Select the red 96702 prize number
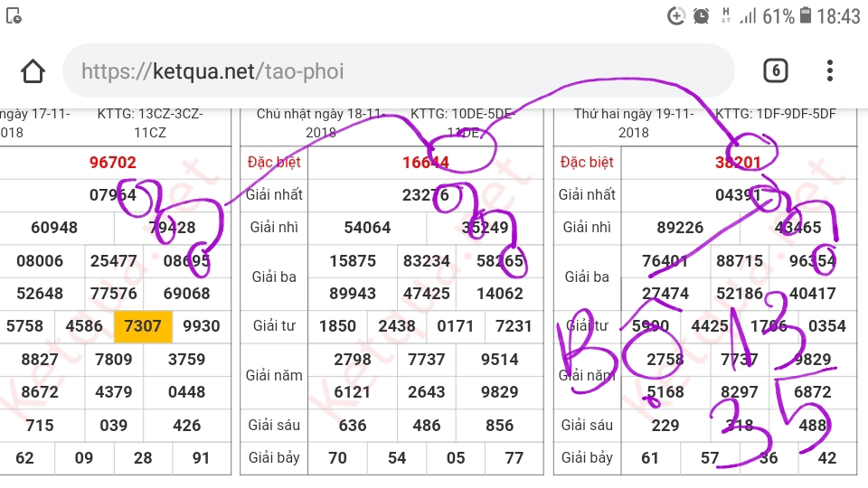This screenshot has width=868, height=488. pos(113,163)
